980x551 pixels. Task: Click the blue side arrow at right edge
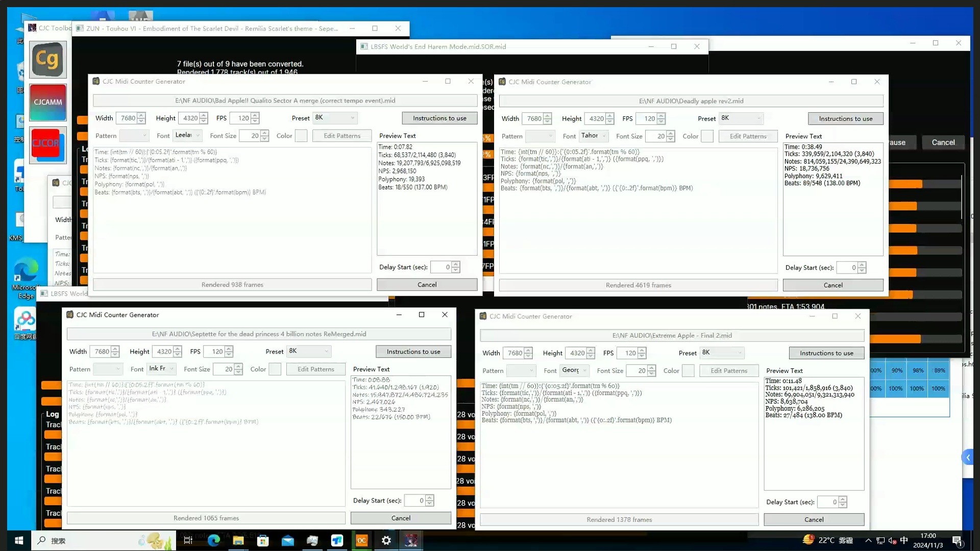click(967, 457)
